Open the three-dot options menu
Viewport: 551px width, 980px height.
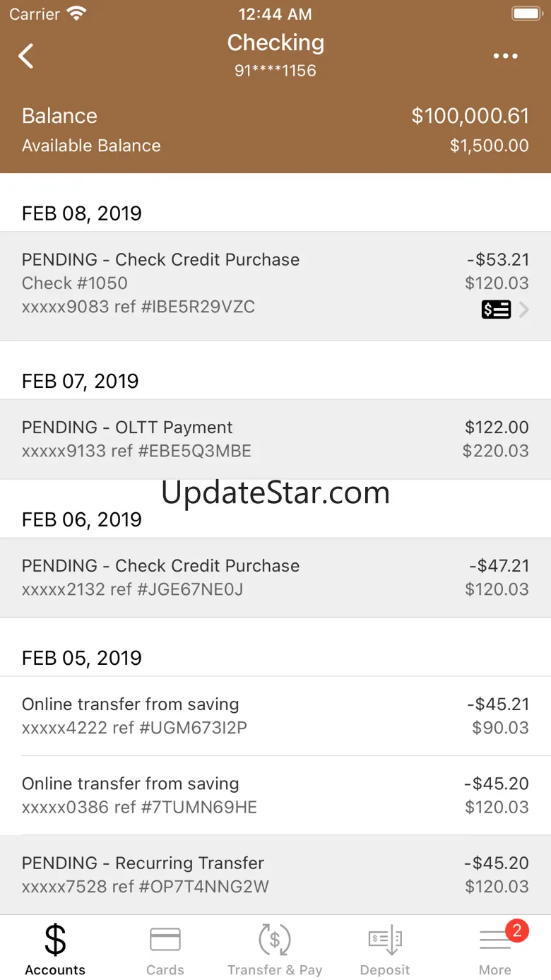coord(505,56)
